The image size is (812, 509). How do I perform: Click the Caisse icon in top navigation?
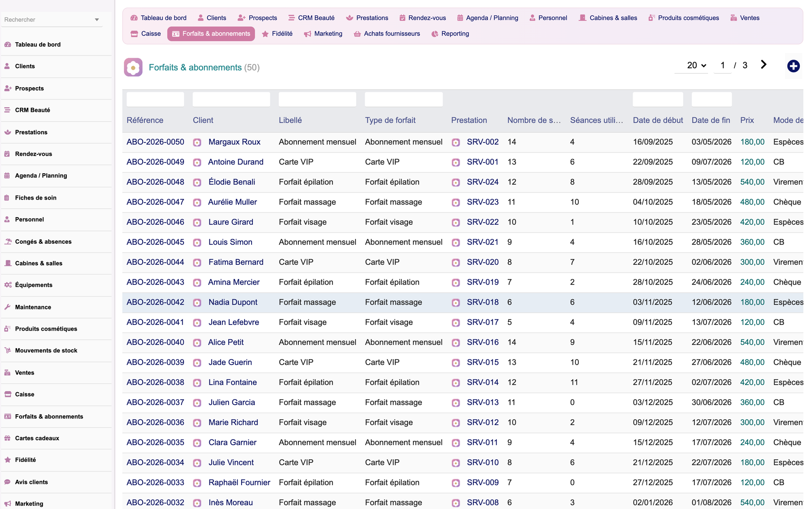pos(134,34)
